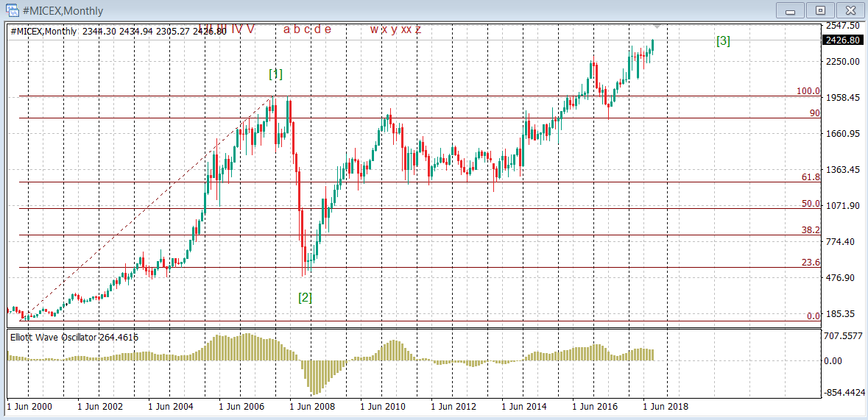Click the time axis date 1 Jun 2012
This screenshot has height=420, width=868.
coord(454,407)
